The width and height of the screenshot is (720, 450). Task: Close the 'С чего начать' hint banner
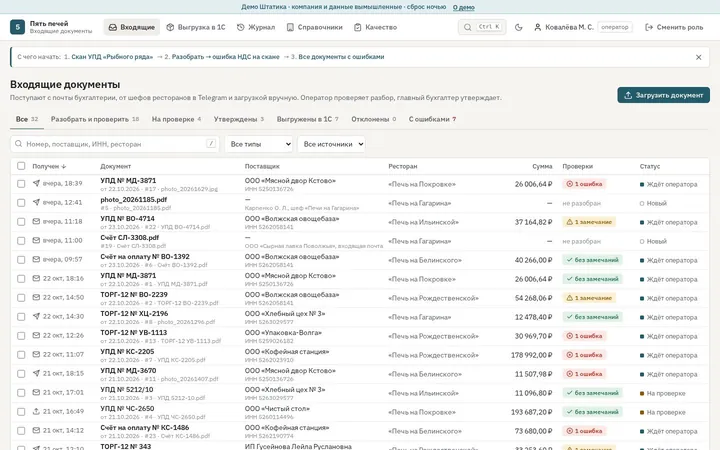click(x=698, y=57)
